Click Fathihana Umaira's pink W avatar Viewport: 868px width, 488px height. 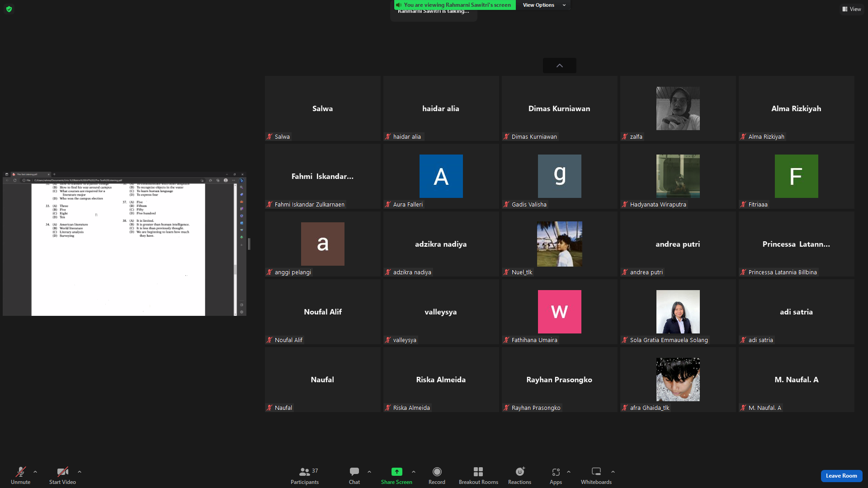[x=559, y=312]
